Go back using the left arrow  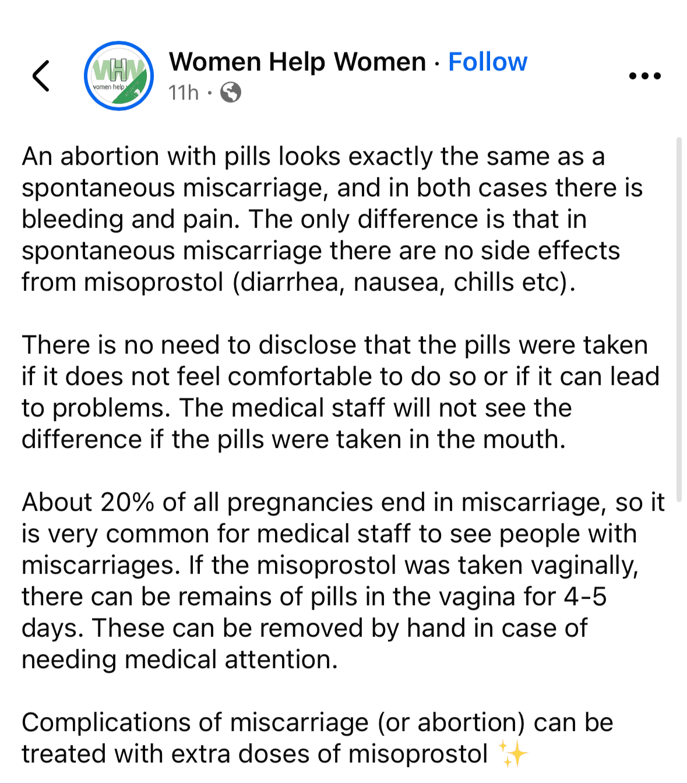(41, 76)
